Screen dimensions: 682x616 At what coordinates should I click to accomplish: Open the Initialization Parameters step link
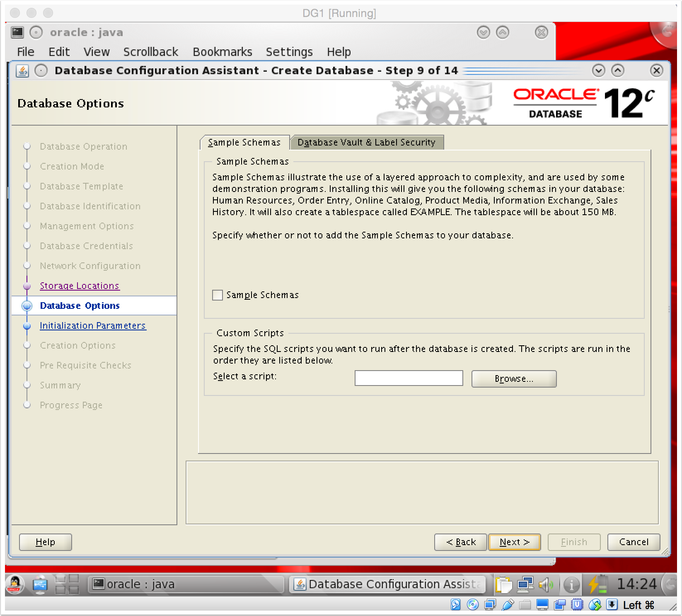[x=93, y=325]
